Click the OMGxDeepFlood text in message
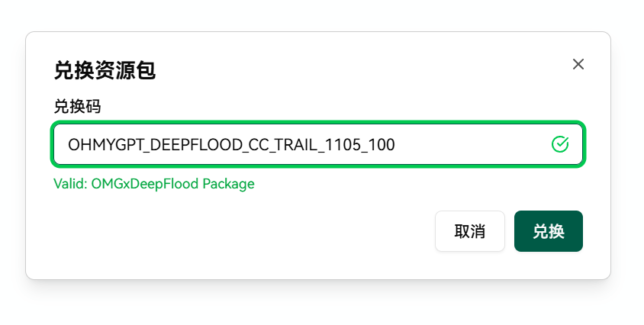 (144, 184)
